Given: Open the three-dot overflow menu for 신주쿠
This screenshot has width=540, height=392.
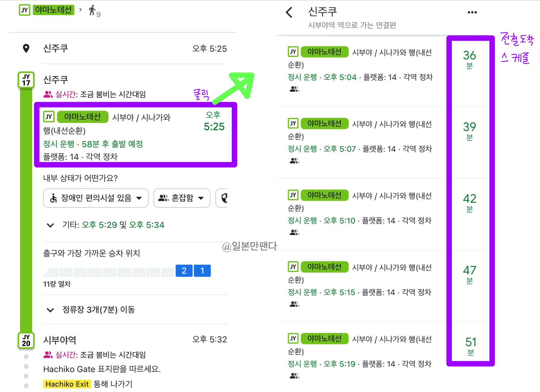Looking at the screenshot, I should click(x=472, y=12).
